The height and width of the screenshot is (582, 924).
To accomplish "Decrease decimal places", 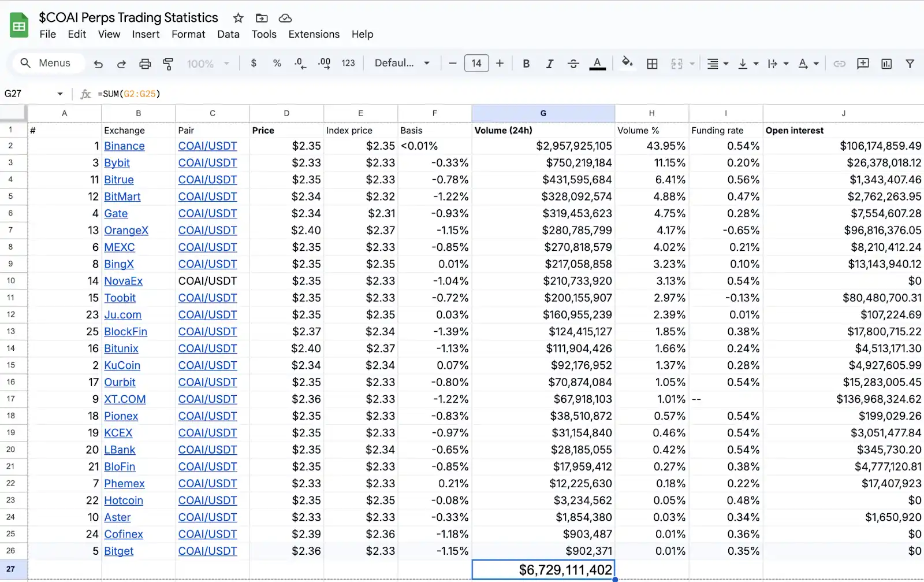I will click(300, 64).
